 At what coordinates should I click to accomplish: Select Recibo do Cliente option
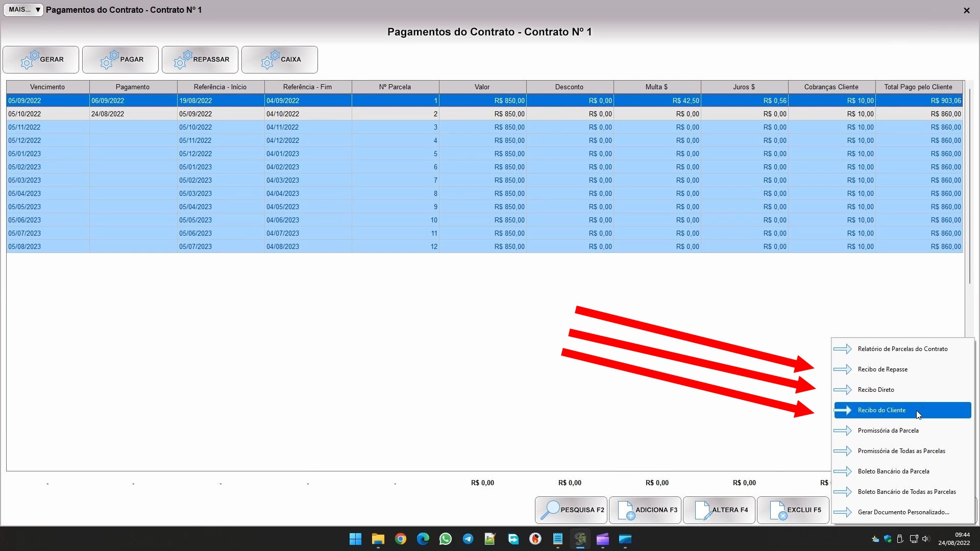pyautogui.click(x=881, y=410)
